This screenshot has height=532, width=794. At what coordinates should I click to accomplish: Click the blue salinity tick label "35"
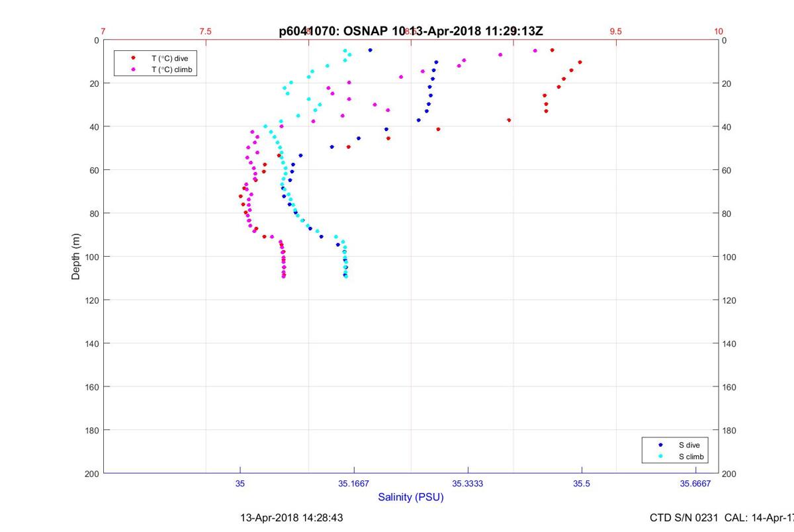pyautogui.click(x=240, y=484)
